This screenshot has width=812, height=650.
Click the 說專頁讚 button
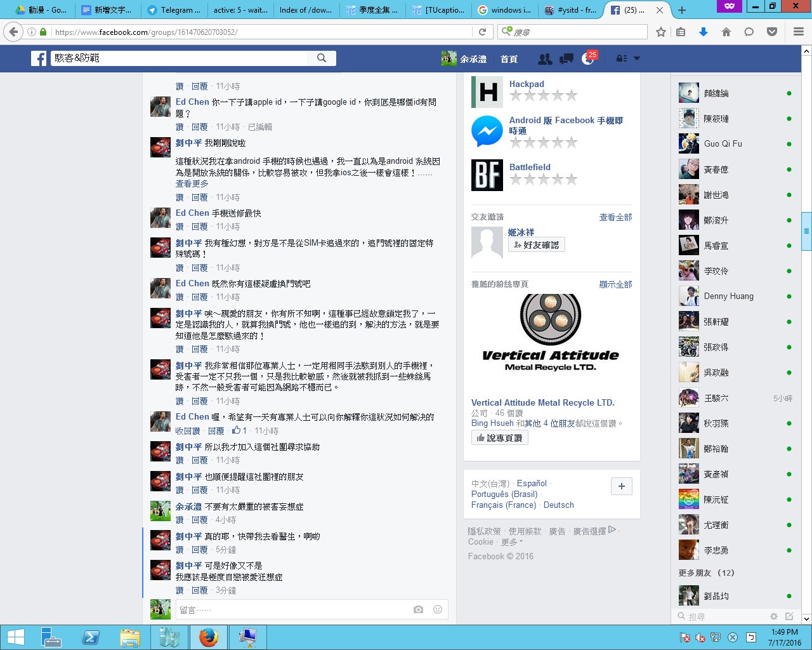499,438
